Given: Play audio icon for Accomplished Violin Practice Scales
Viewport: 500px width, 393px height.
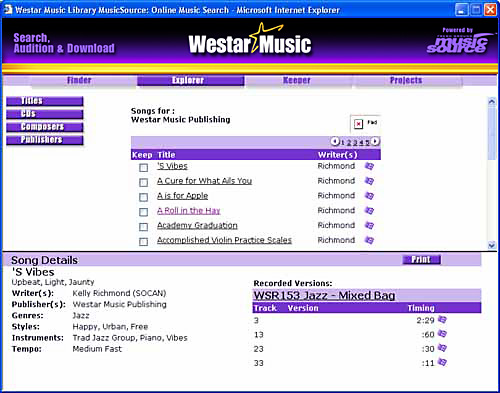Looking at the screenshot, I should (x=369, y=240).
